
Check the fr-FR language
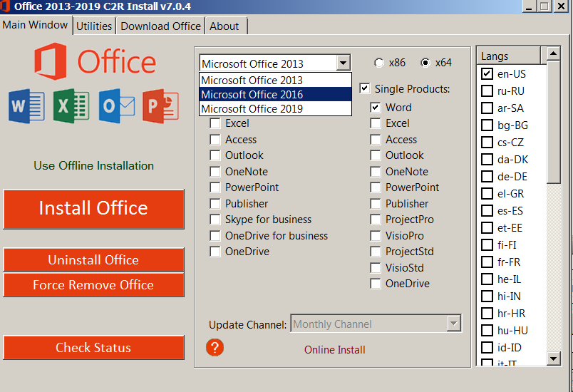[x=487, y=262]
